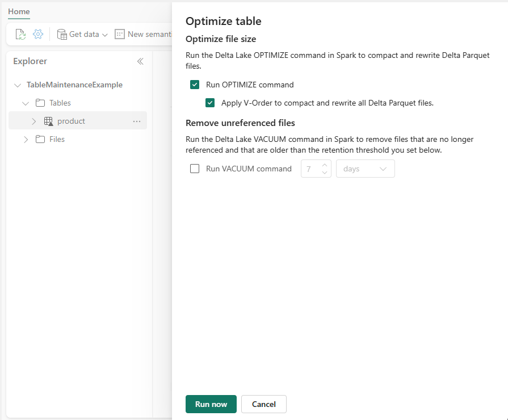Disable the Apply V-Order checkbox
Image resolution: width=508 pixels, height=420 pixels.
click(x=210, y=103)
